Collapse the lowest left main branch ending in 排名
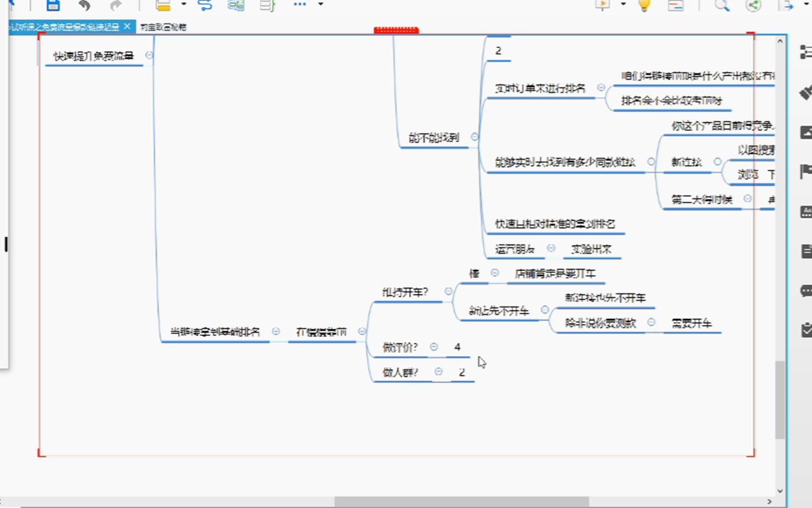The width and height of the screenshot is (812, 508). [x=276, y=331]
